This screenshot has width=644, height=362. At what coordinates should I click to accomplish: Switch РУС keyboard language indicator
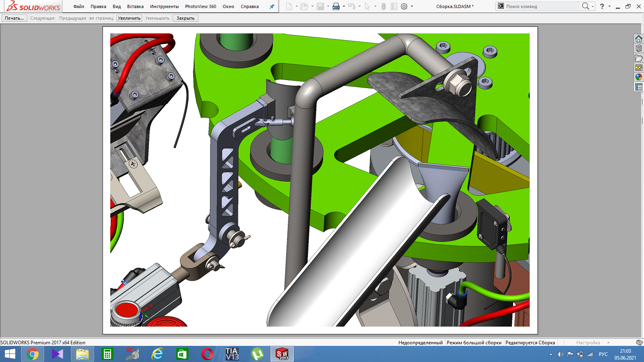click(x=603, y=354)
